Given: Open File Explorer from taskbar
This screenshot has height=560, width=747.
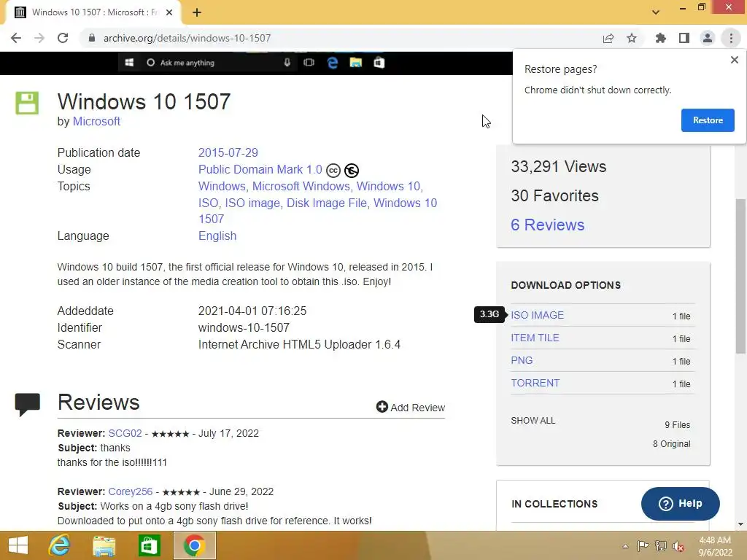Looking at the screenshot, I should 104,545.
